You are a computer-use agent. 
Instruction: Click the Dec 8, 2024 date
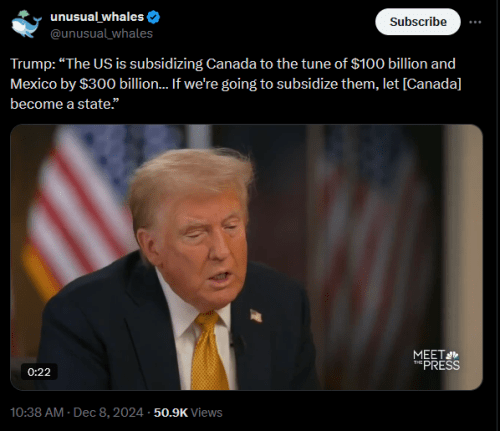(x=108, y=412)
